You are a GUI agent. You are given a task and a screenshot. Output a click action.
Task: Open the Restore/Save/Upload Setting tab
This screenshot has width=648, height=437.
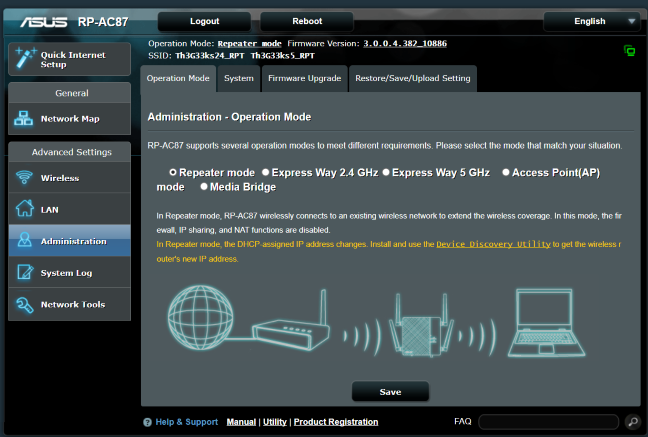(x=413, y=78)
